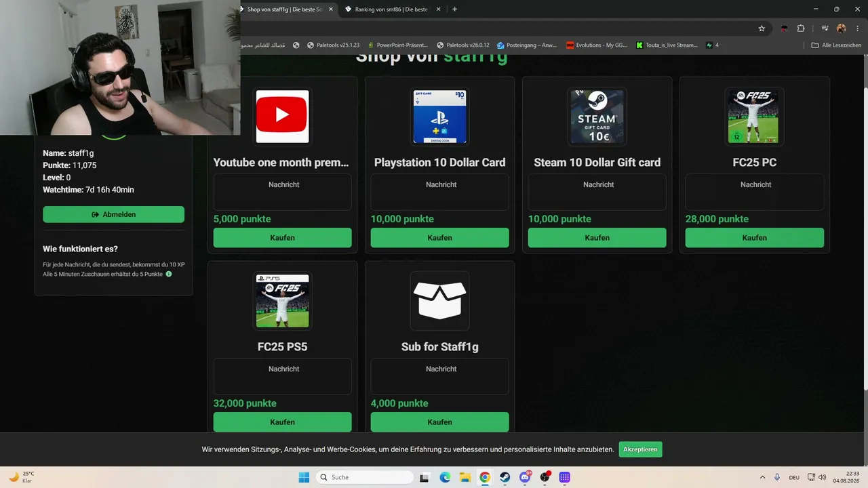The width and height of the screenshot is (868, 488).
Task: Click the '32,000 punkte' price text
Action: 245,403
